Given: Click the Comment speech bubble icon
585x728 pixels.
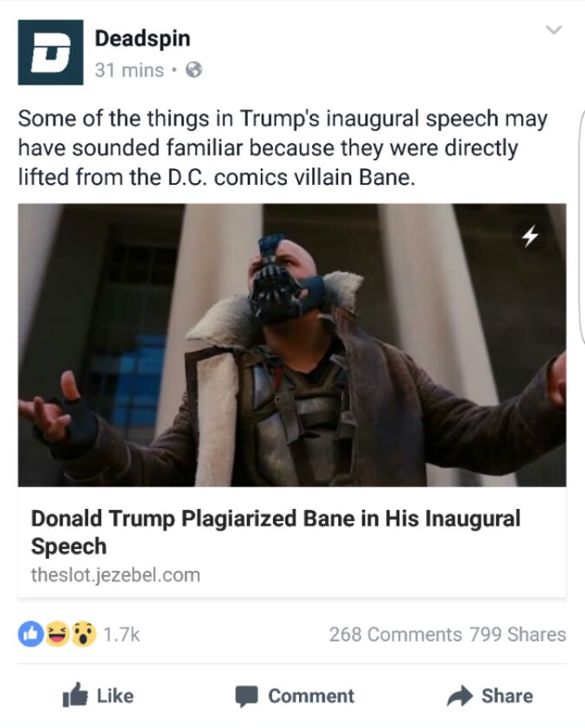Looking at the screenshot, I should click(x=246, y=696).
